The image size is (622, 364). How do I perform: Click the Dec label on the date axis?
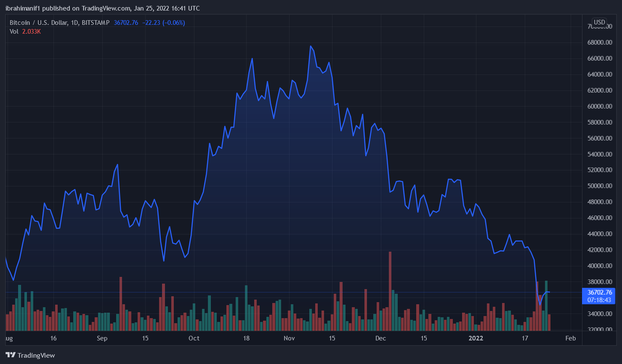[x=380, y=338]
